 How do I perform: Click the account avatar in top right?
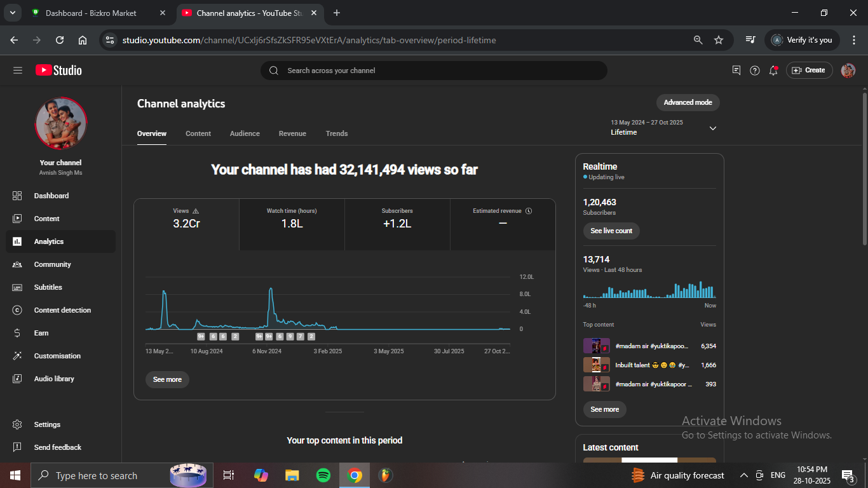tap(848, 71)
